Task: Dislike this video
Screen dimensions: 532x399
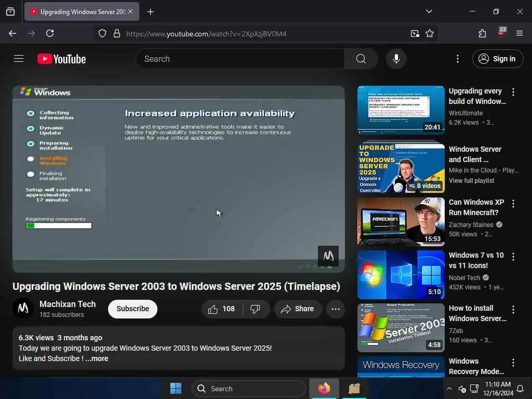Action: coord(255,309)
